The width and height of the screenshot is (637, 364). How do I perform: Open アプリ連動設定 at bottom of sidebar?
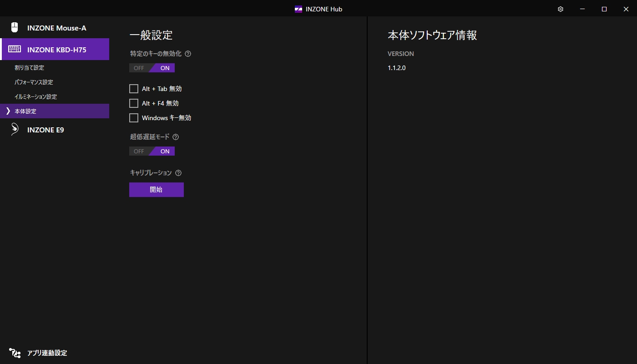(47, 353)
